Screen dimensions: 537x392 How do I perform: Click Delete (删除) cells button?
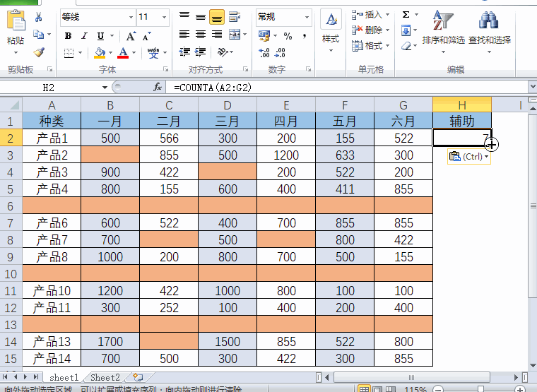point(370,30)
